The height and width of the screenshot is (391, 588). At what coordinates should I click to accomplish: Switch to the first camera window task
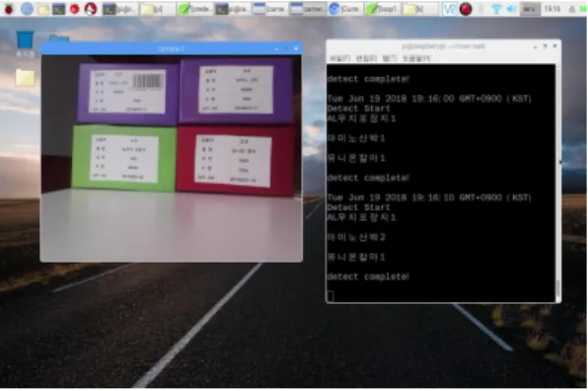(x=269, y=9)
